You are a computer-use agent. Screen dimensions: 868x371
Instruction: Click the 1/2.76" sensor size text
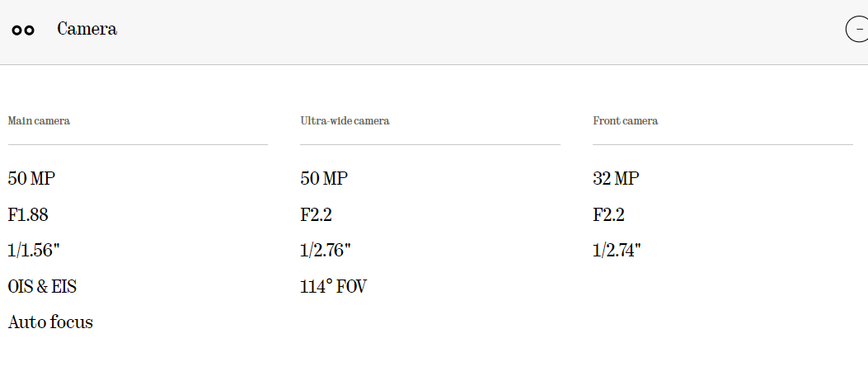[x=326, y=251]
